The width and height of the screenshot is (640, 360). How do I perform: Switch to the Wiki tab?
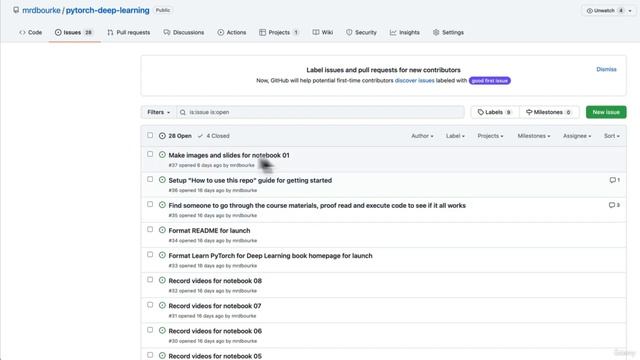pos(323,32)
